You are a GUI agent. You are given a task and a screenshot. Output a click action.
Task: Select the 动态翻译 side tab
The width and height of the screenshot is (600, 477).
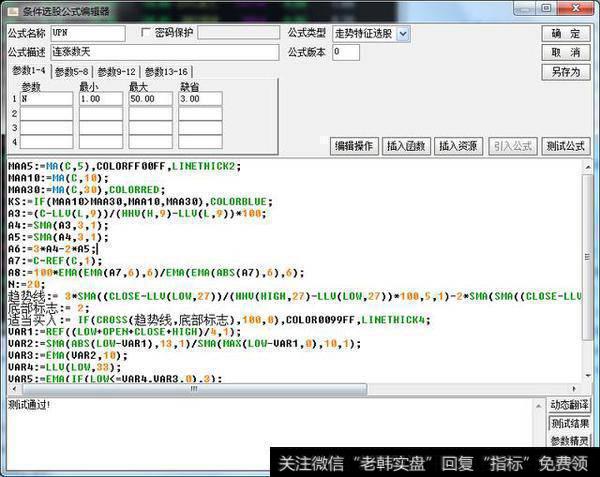(x=569, y=405)
